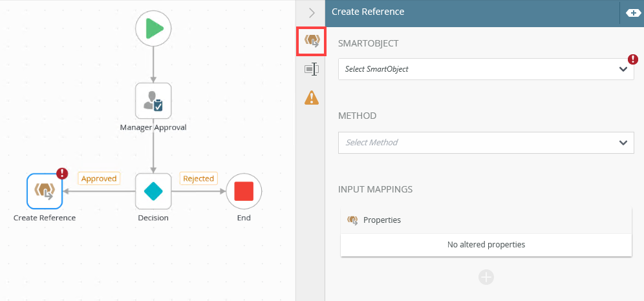Select the Create Reference step icon
Screen dimensions: 644x301
click(45, 191)
